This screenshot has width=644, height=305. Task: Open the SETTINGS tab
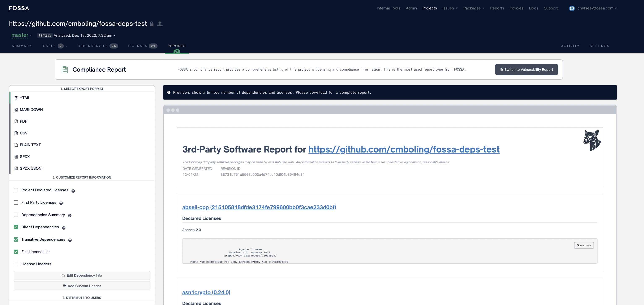(599, 46)
